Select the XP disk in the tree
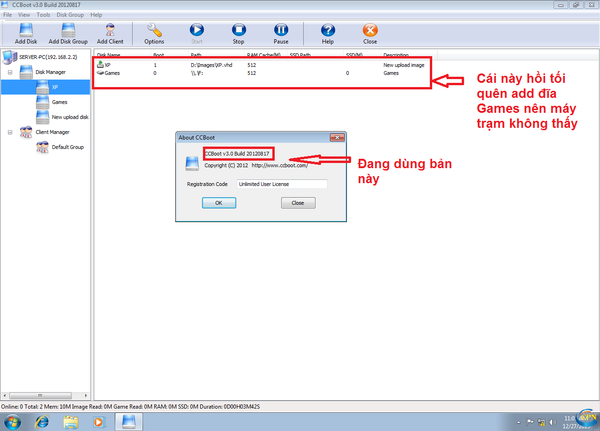 (55, 87)
